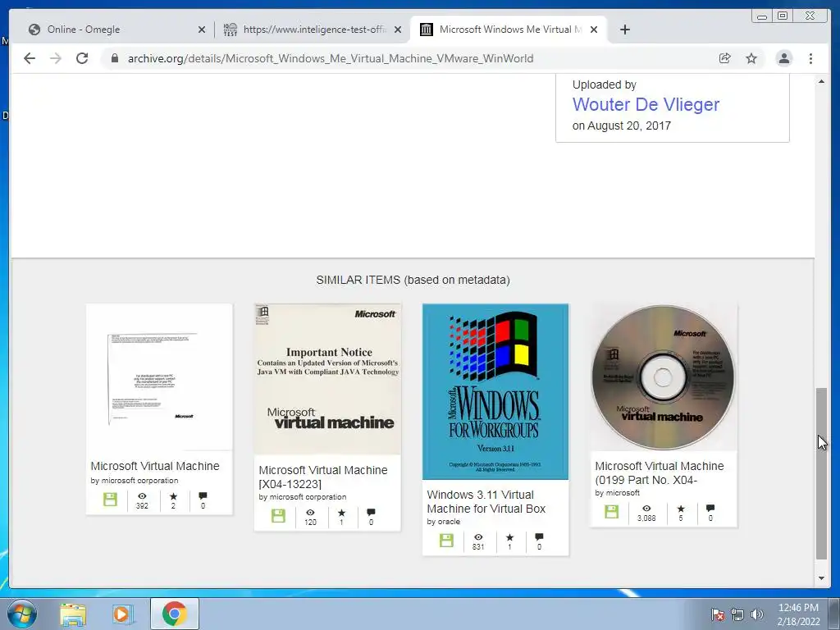Open Important Notice virtual machine cover
The width and height of the screenshot is (840, 630).
click(327, 379)
